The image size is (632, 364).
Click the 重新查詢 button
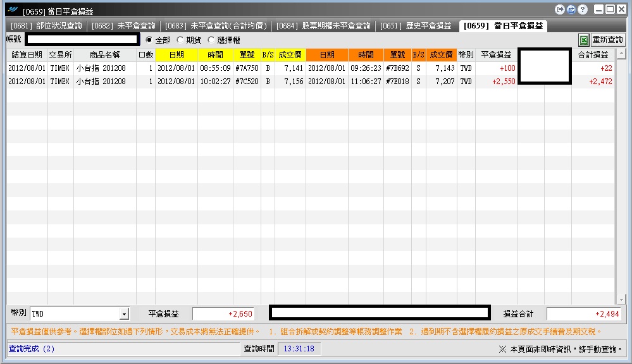tap(607, 40)
